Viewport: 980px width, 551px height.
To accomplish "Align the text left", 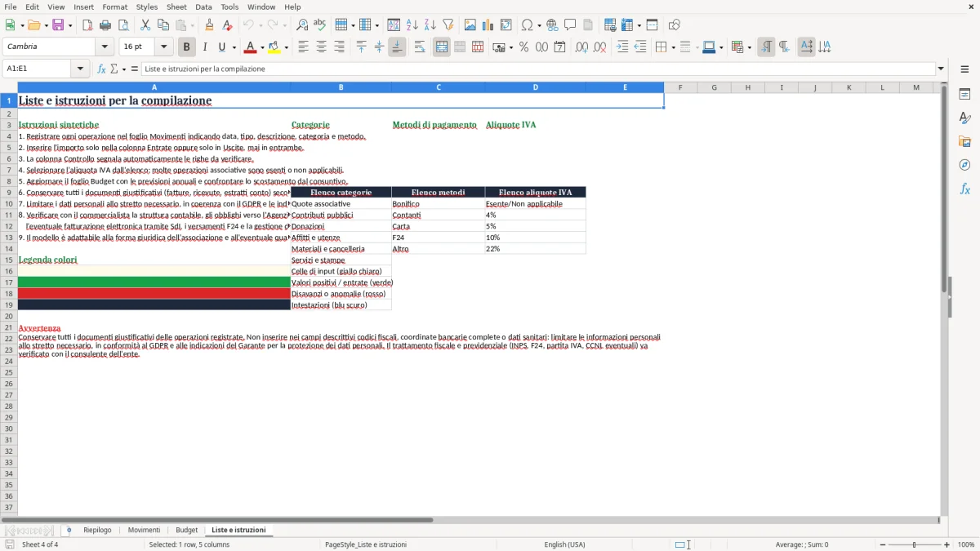I will pos(304,47).
